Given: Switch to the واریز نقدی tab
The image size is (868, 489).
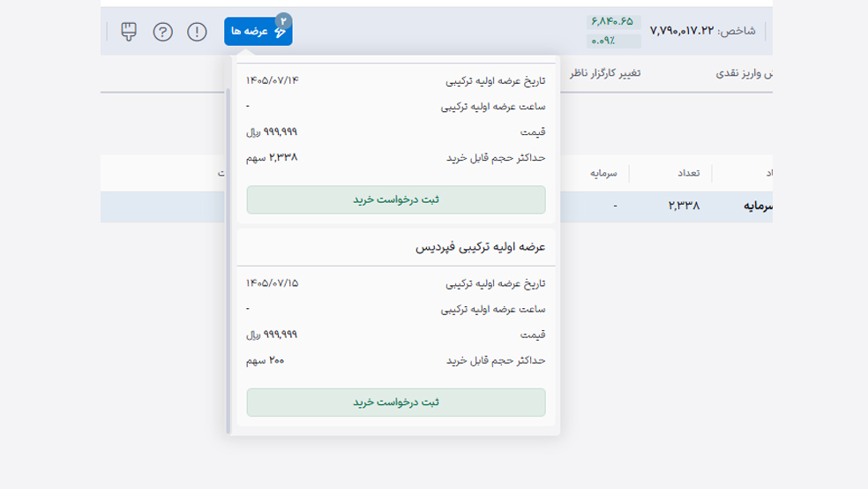Looking at the screenshot, I should point(744,73).
